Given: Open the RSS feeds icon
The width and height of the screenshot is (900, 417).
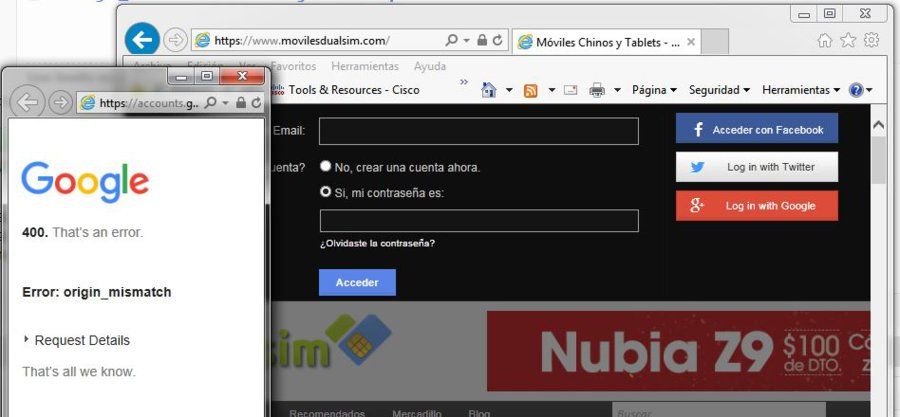Looking at the screenshot, I should click(531, 90).
